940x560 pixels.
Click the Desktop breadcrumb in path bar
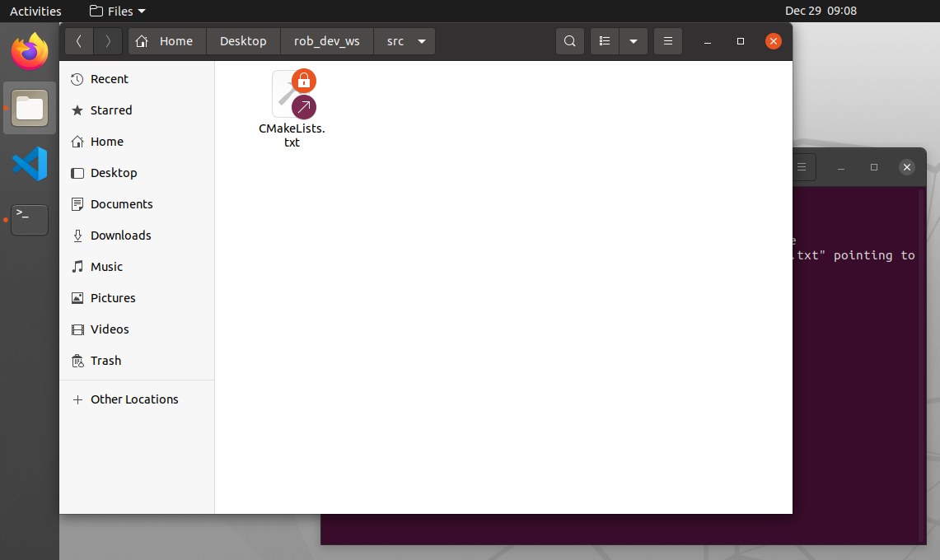(x=243, y=41)
